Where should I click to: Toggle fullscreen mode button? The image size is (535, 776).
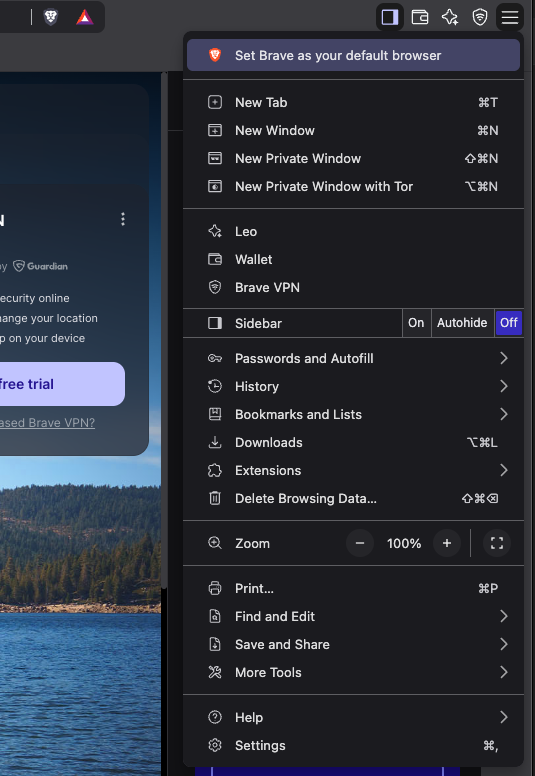[497, 543]
